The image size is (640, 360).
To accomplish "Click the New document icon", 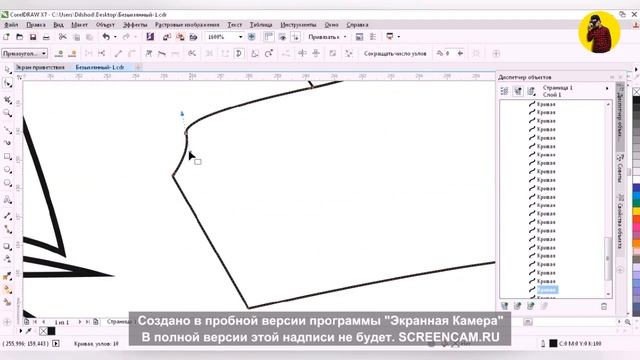I will point(6,37).
